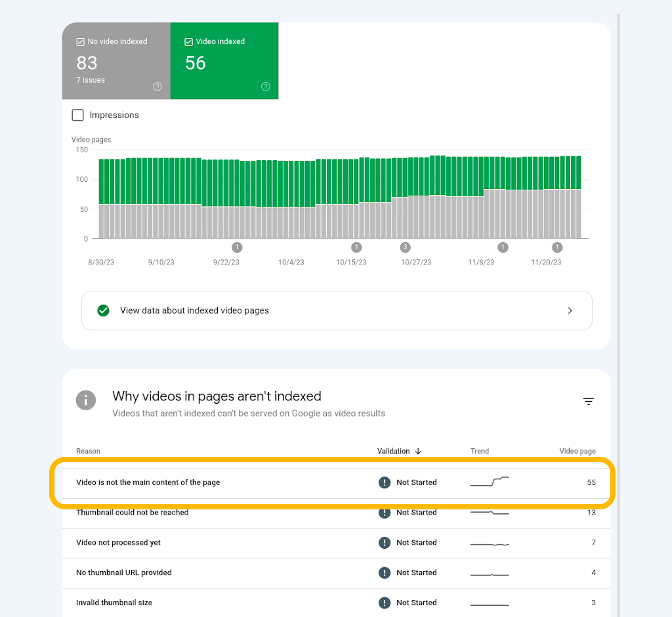The height and width of the screenshot is (617, 672).
Task: Click trend sparkline for Video not processed yet
Action: pyautogui.click(x=490, y=544)
